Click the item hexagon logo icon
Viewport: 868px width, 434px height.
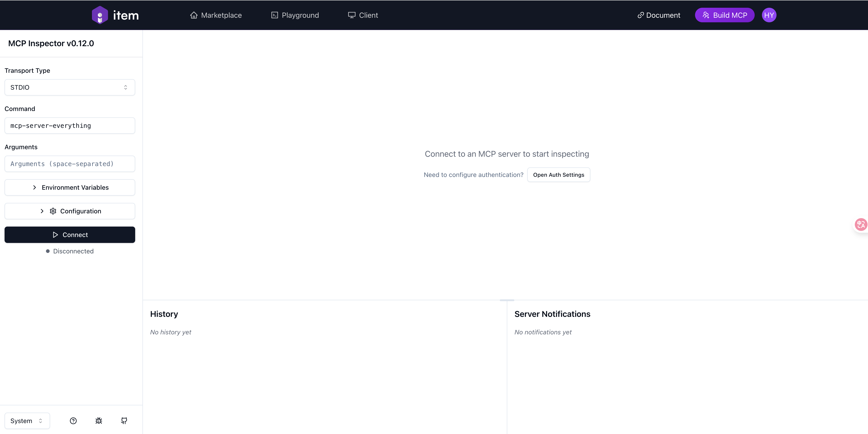(x=100, y=15)
